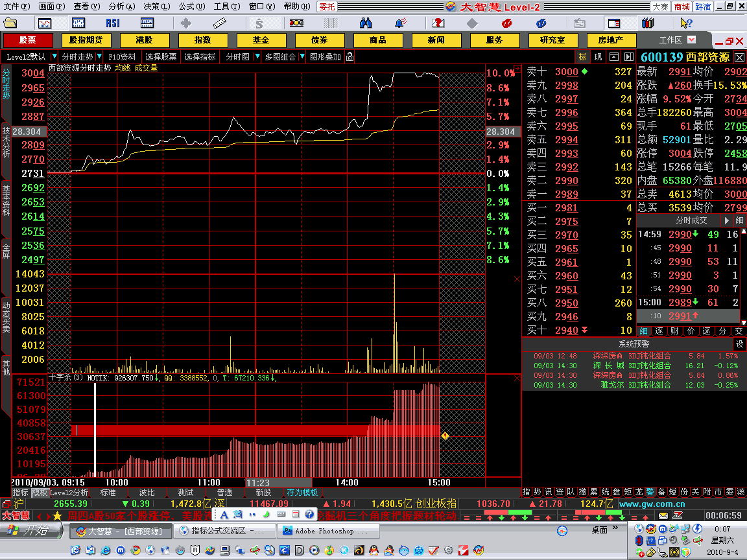Viewport: 747px width, 560px height.
Task: Open the books reference icon in the toolbar
Action: tap(648, 23)
